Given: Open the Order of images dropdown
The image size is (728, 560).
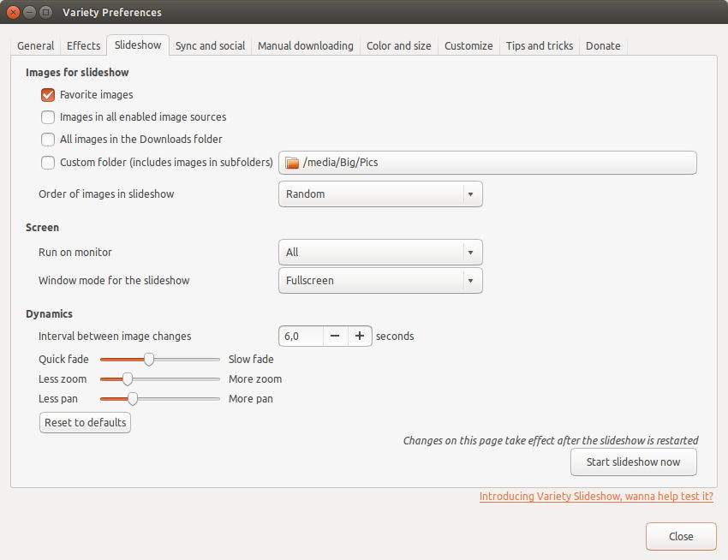Looking at the screenshot, I should [380, 194].
